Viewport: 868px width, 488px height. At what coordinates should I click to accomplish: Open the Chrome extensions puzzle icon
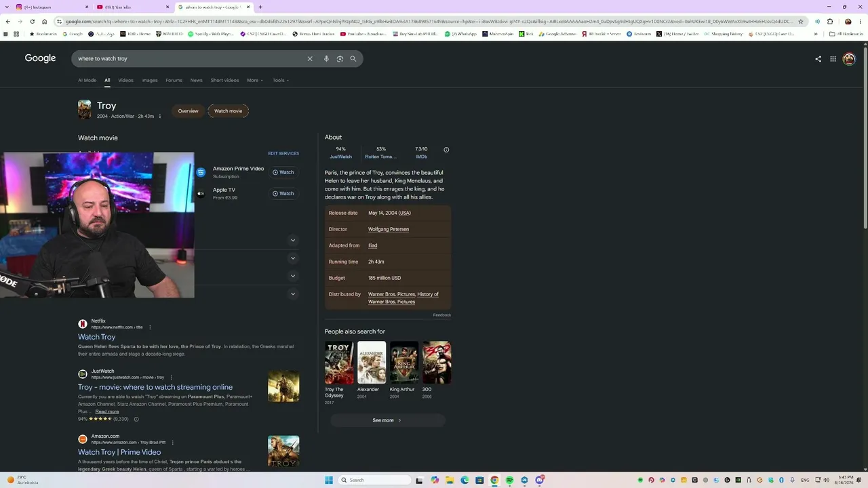[830, 22]
